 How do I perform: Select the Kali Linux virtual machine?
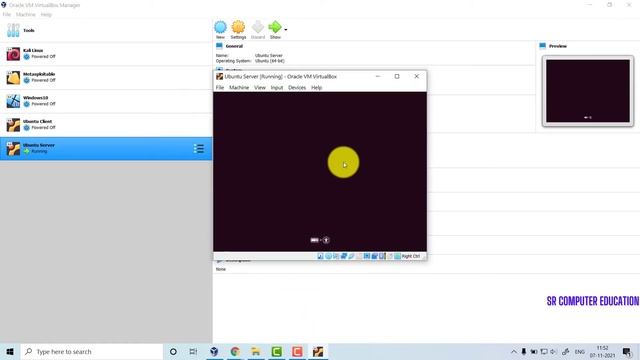click(x=106, y=54)
